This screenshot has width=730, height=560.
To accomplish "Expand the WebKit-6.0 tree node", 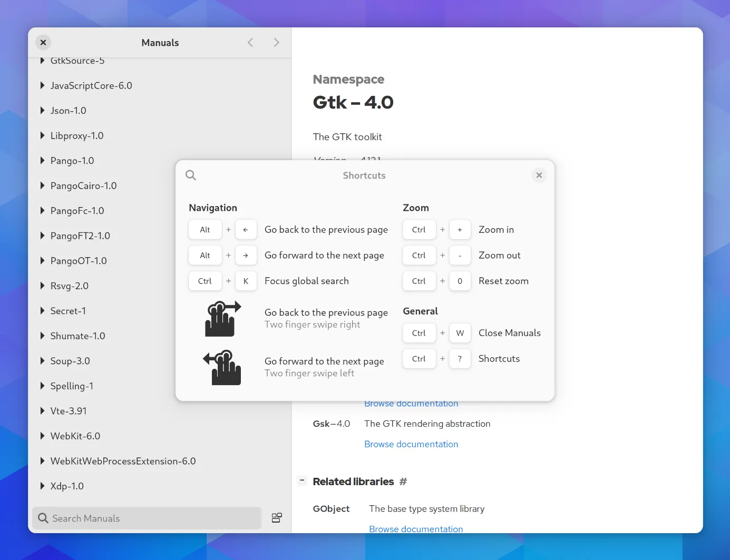I will click(x=43, y=436).
